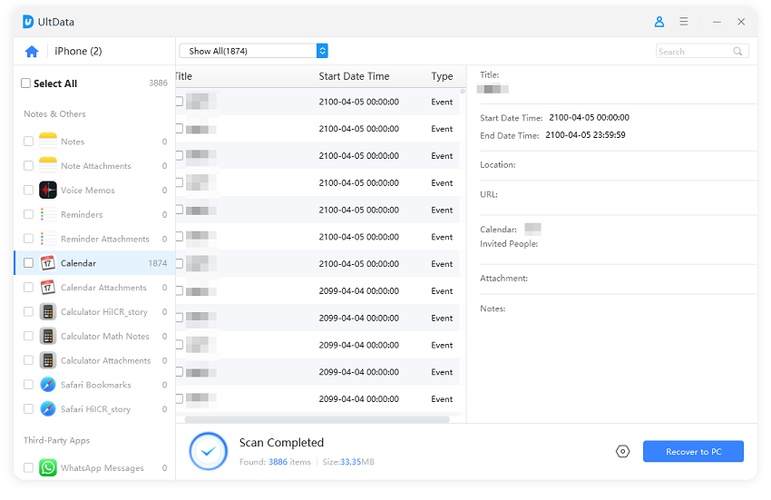Click the Calculator Attachments icon
Screen dimensions: 771x500
pyautogui.click(x=48, y=360)
